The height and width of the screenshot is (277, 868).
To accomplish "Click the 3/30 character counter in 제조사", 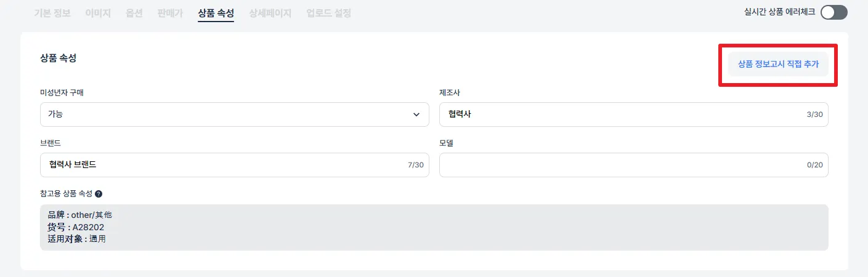I will (x=814, y=114).
